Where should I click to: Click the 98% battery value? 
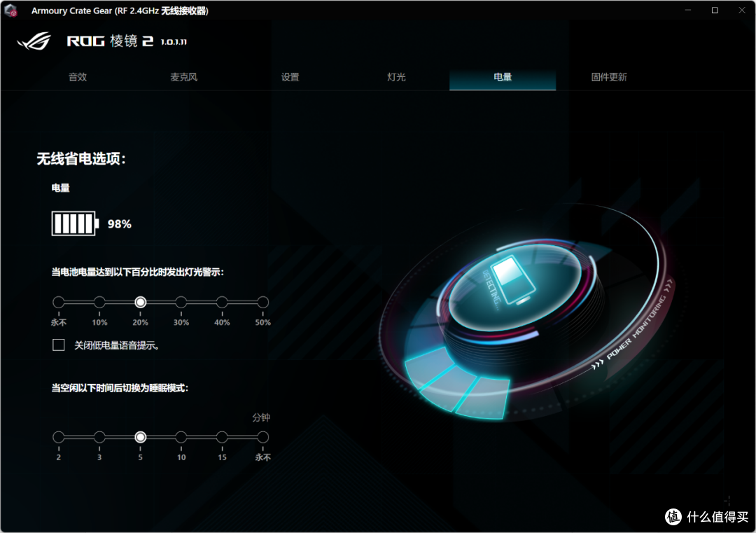pyautogui.click(x=120, y=224)
